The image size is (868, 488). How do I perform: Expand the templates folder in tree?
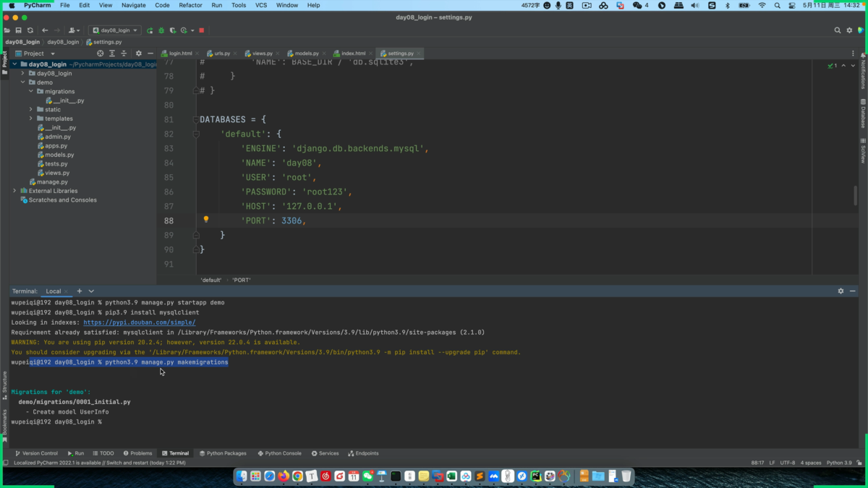pyautogui.click(x=31, y=119)
